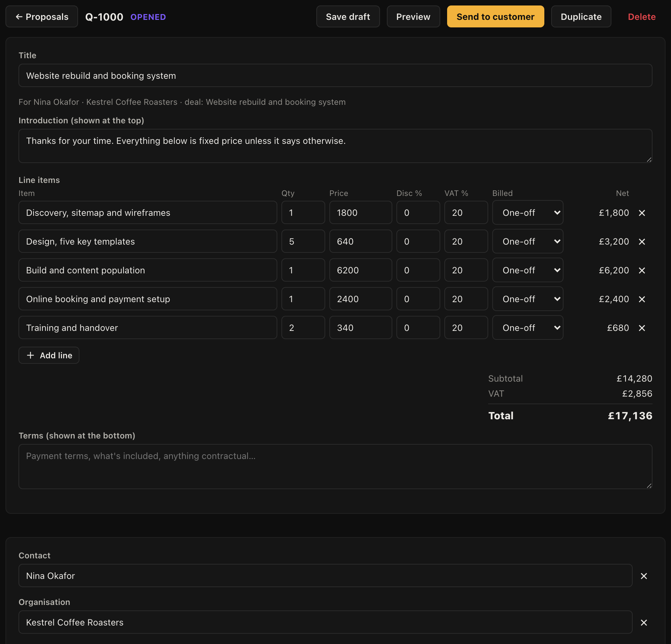Delete the Build and content population row
671x644 pixels.
point(642,270)
